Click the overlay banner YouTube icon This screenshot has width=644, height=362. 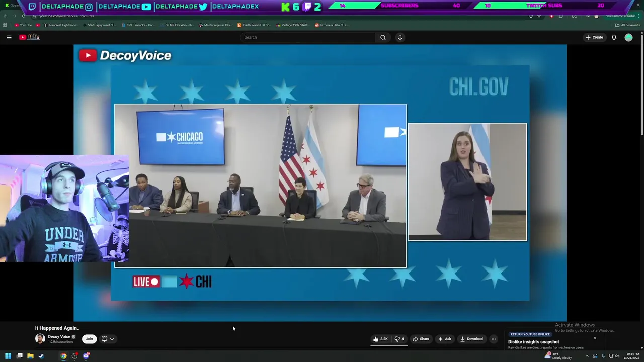coord(146,7)
